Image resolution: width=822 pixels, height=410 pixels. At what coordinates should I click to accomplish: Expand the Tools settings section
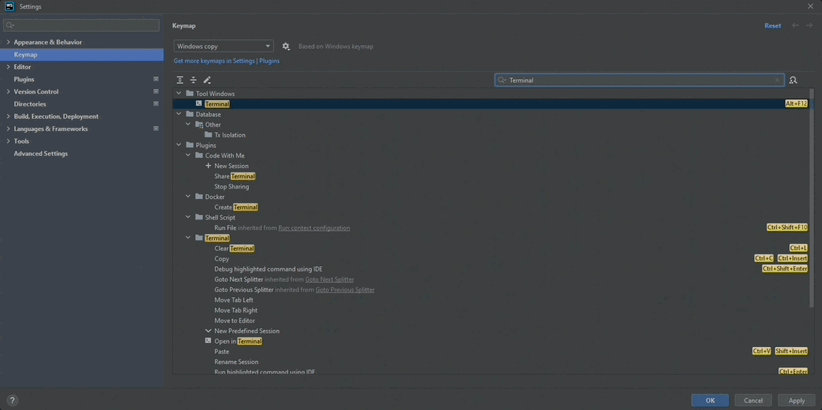[8, 141]
